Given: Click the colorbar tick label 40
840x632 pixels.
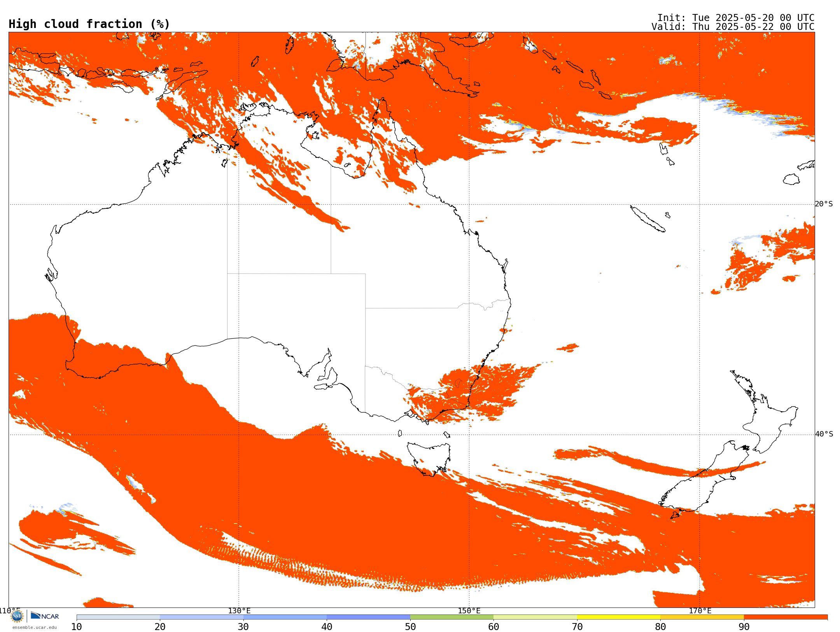Looking at the screenshot, I should pyautogui.click(x=327, y=627).
